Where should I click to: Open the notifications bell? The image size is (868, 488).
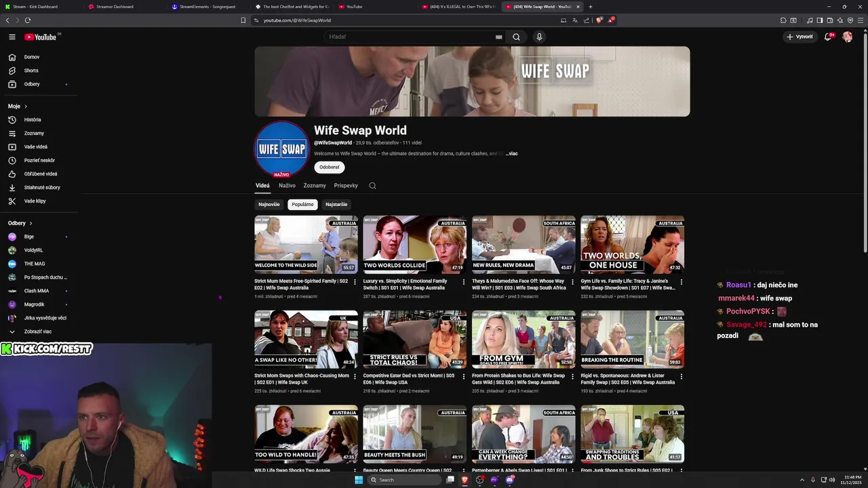(x=828, y=37)
